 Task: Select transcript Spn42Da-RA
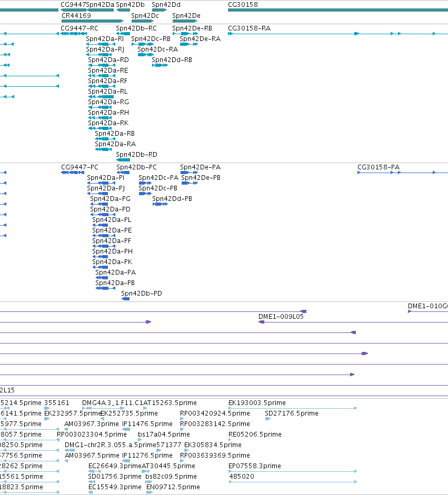coord(115,144)
